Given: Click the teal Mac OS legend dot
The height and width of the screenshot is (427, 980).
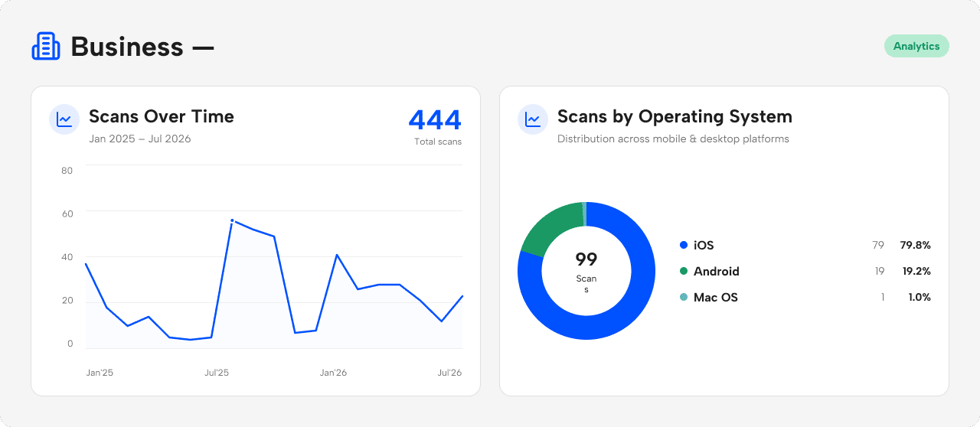Looking at the screenshot, I should tap(684, 297).
